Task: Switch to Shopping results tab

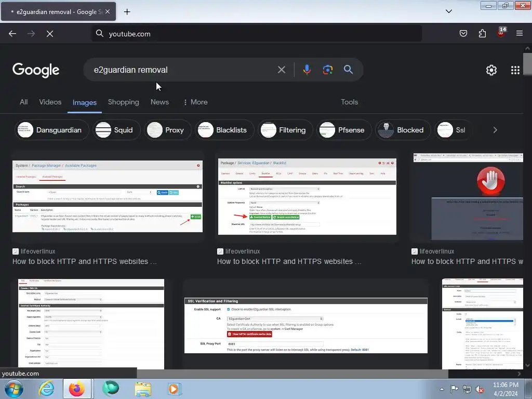Action: point(124,102)
